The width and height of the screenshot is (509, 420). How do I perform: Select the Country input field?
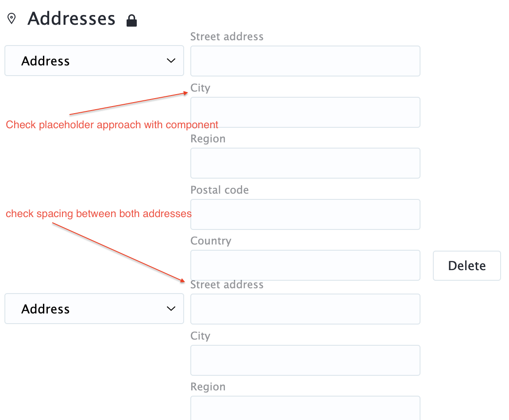point(305,265)
